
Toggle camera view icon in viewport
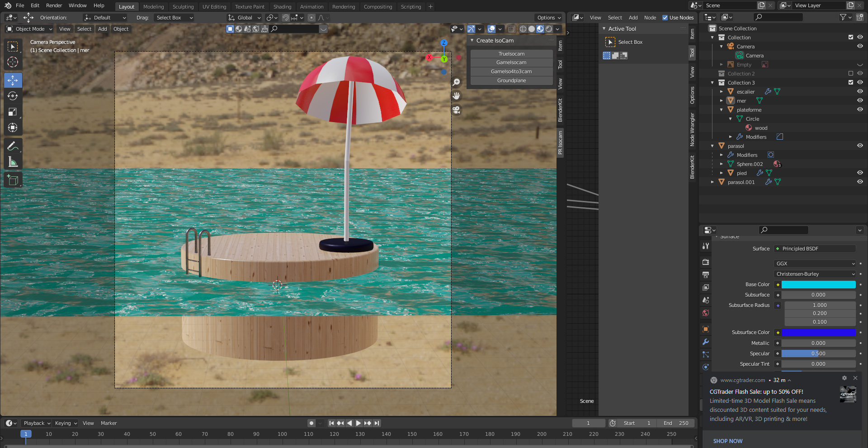pos(457,110)
